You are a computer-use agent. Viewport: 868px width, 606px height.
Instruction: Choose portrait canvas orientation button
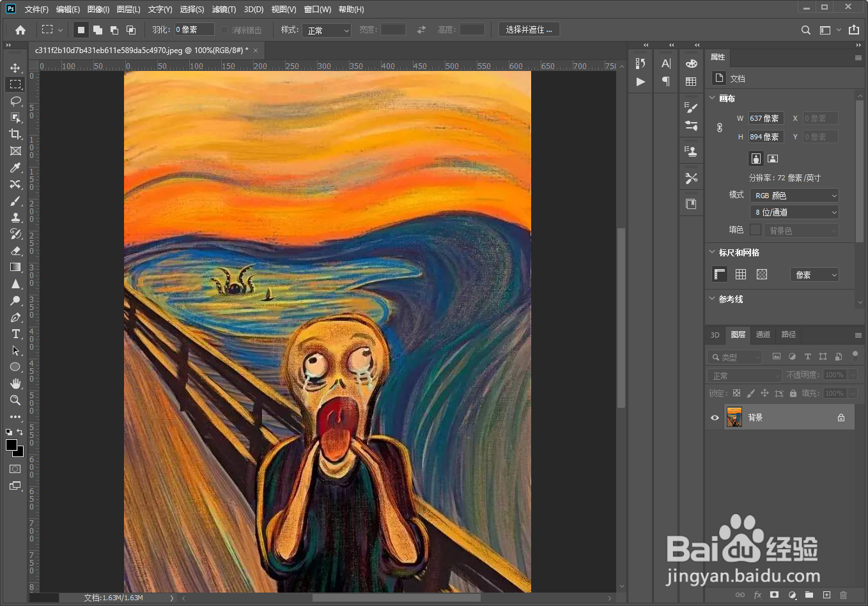pyautogui.click(x=756, y=159)
